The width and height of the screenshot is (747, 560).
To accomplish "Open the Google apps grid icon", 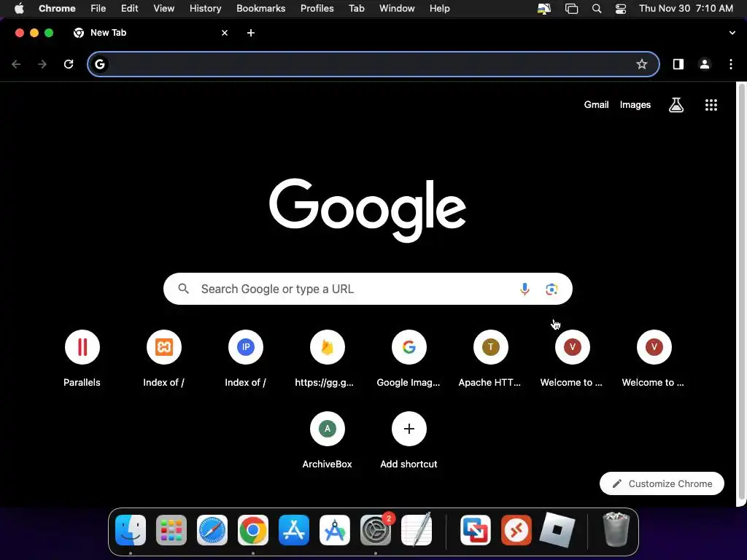I will pos(711,105).
